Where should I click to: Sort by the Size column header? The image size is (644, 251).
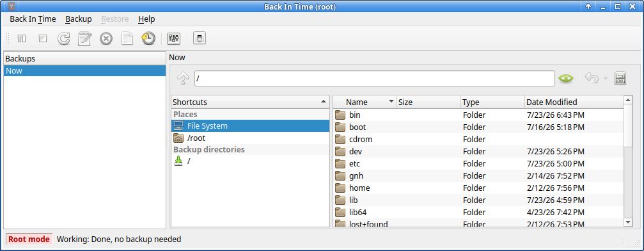click(x=428, y=102)
